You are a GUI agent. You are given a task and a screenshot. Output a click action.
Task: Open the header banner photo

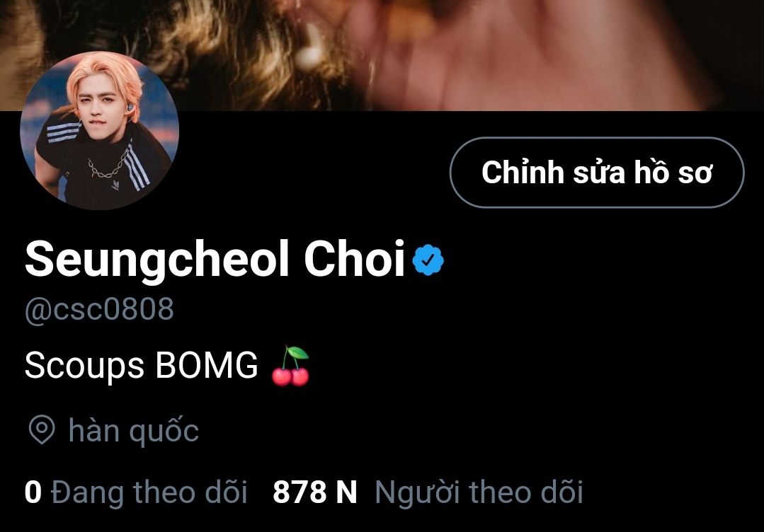tap(382, 55)
